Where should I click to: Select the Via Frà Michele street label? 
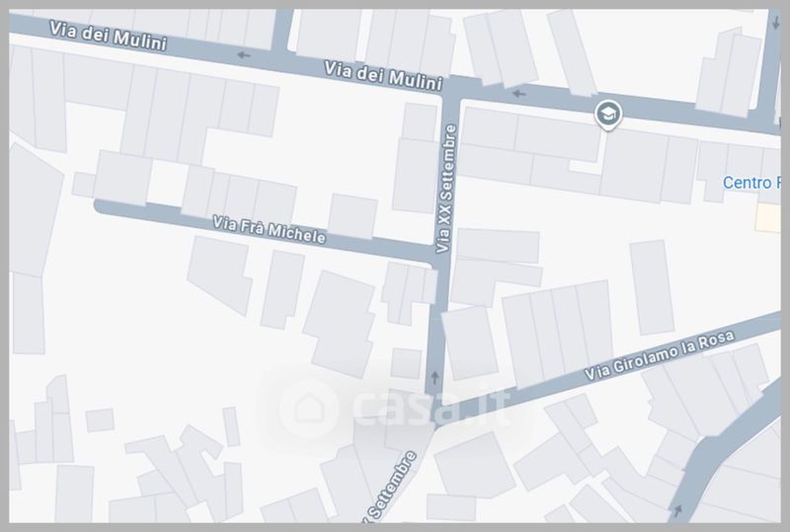coord(269,229)
